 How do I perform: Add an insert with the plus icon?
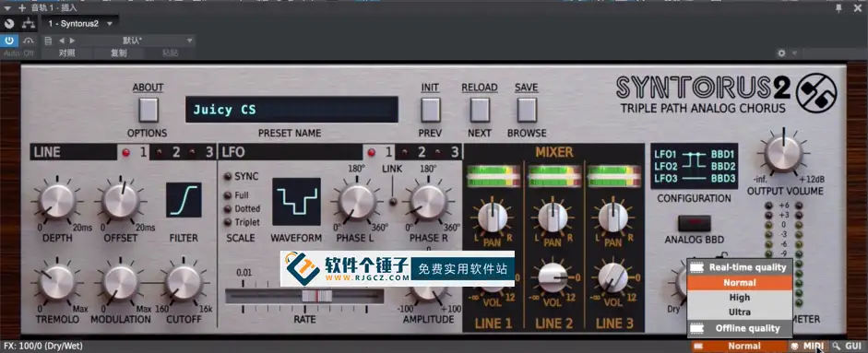point(22,7)
